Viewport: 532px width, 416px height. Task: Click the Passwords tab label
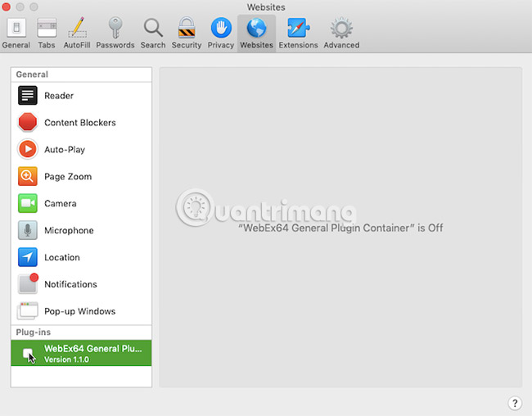[x=115, y=45]
